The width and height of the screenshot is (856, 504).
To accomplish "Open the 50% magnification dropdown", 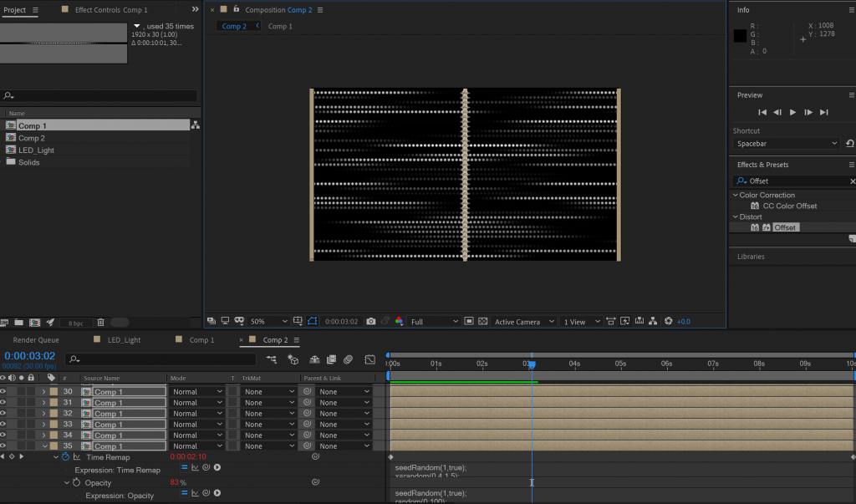I will click(x=268, y=321).
